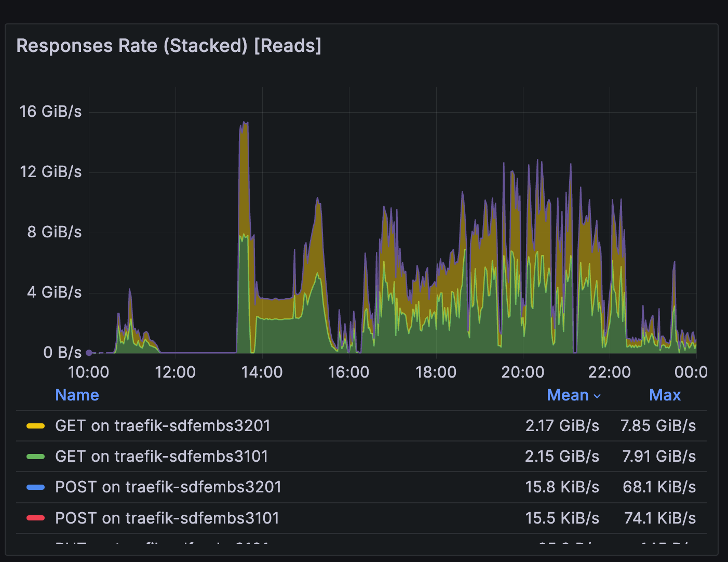Click the red series marker for POST traefik-sdfembs3101

[x=35, y=518]
